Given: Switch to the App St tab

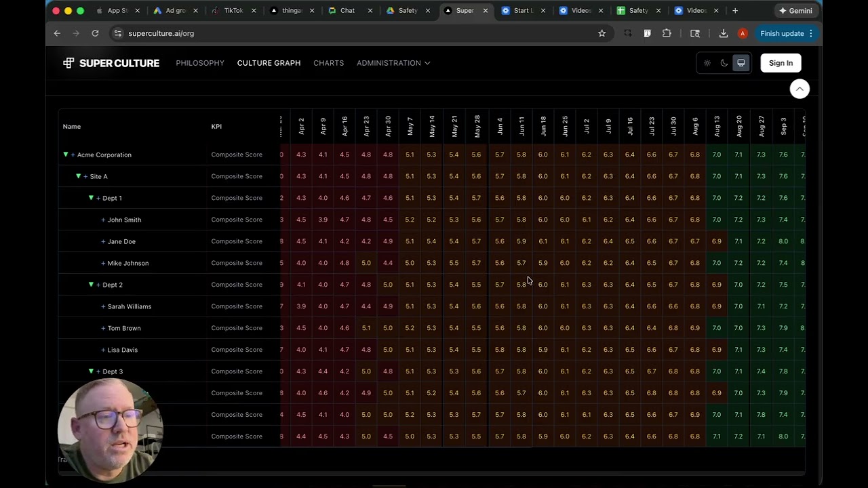Looking at the screenshot, I should click(x=117, y=11).
